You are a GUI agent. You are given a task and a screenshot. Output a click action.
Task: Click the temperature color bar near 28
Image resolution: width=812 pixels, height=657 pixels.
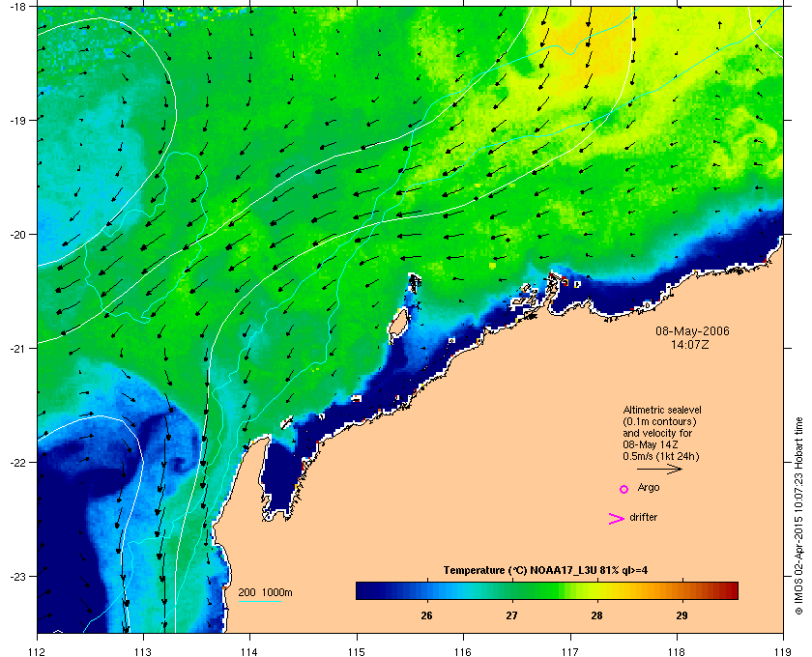[597, 590]
